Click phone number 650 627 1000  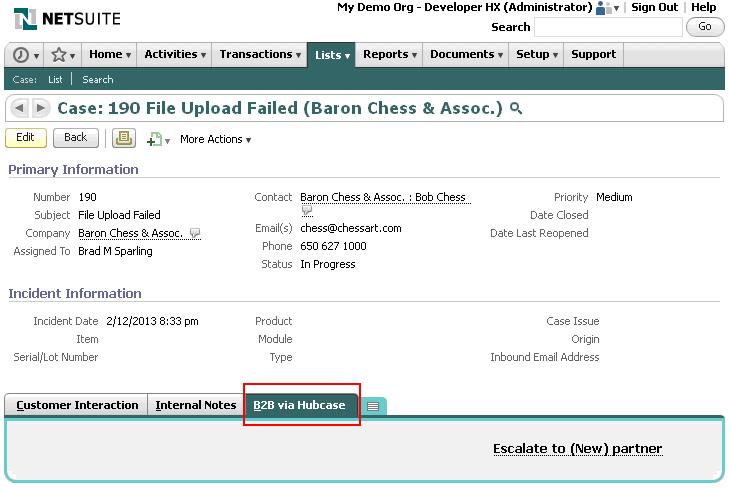point(333,246)
